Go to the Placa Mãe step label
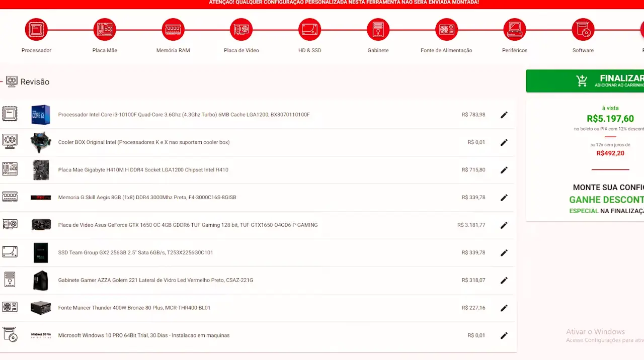 click(105, 50)
